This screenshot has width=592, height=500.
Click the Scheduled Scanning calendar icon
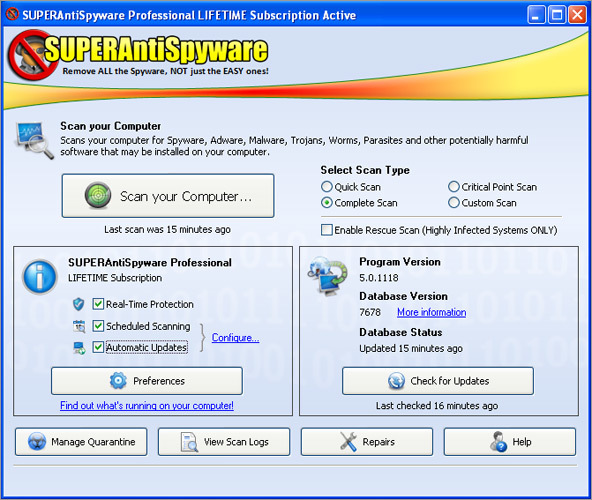point(79,326)
